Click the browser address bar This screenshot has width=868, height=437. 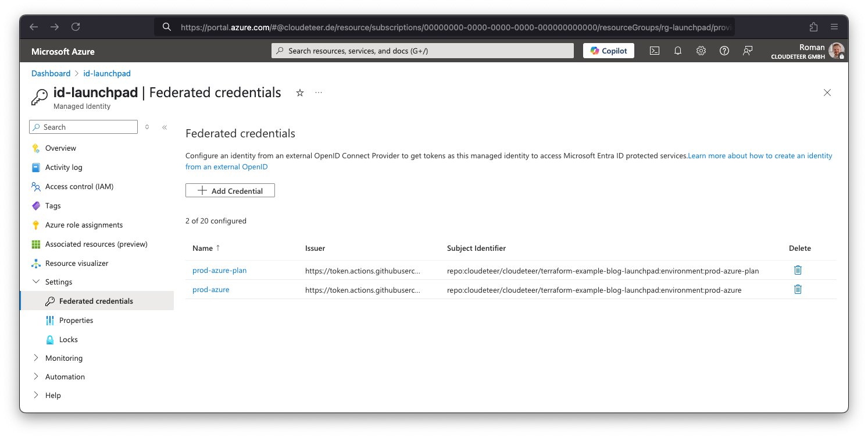[445, 27]
